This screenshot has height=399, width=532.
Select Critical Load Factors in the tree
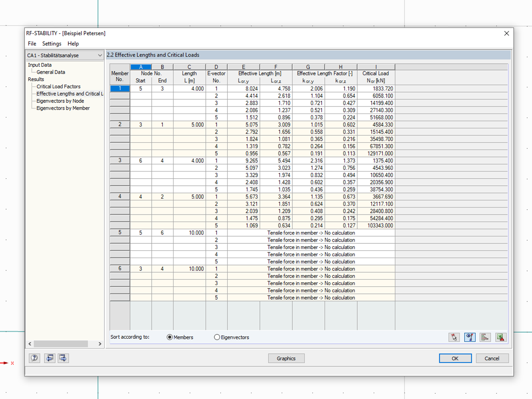coord(59,86)
